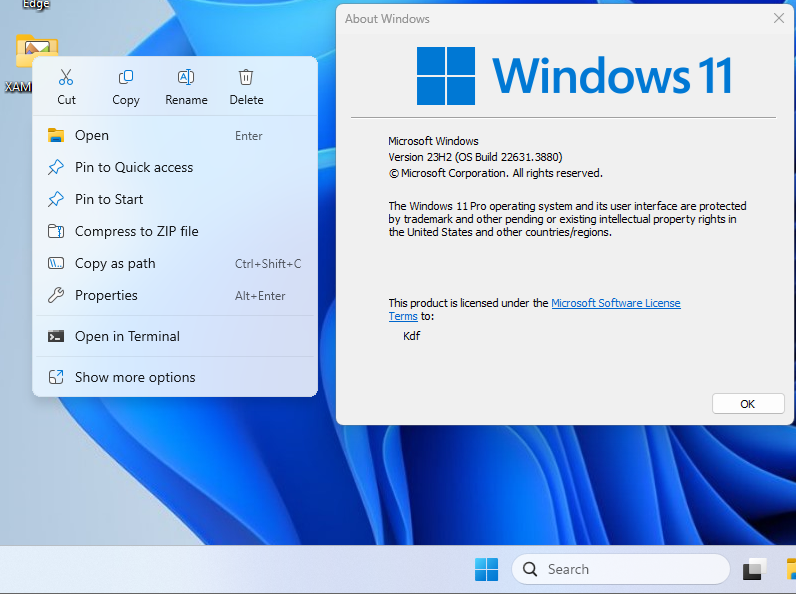Click the Microsoft Windows text line

click(433, 141)
